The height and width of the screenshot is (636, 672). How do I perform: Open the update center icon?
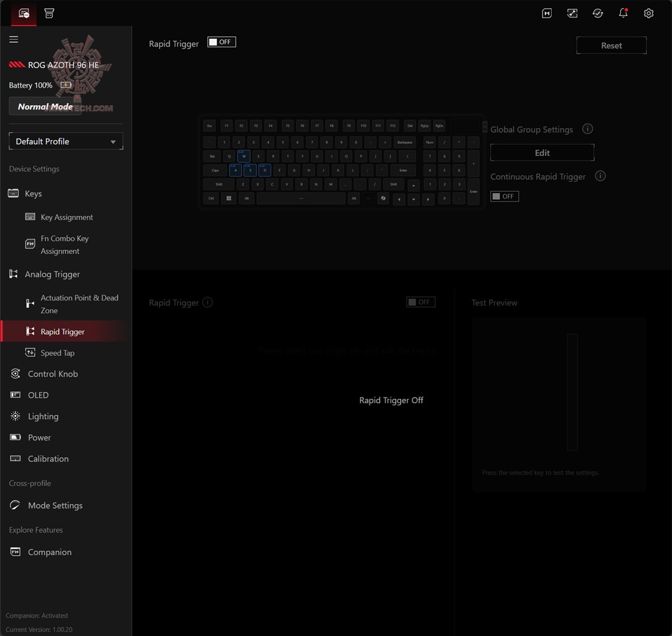coord(598,13)
